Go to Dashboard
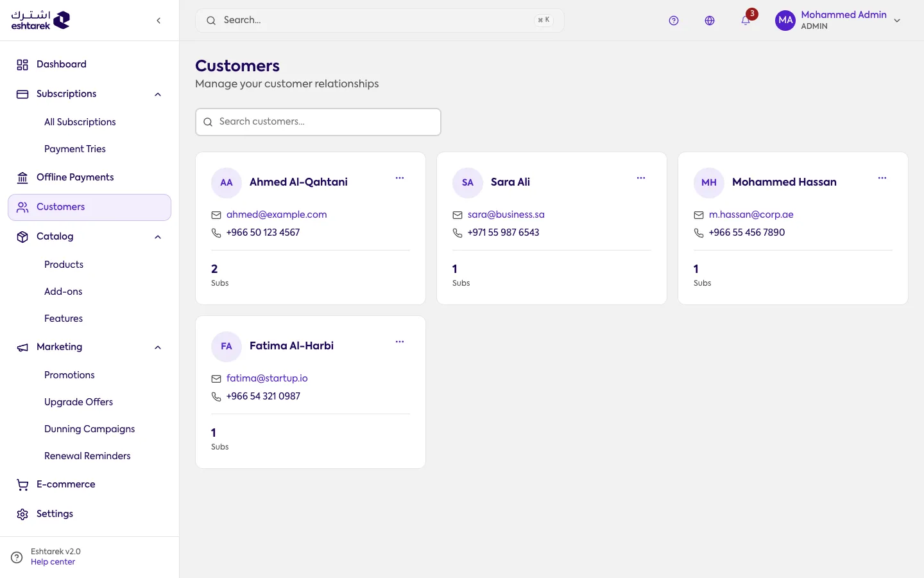The width and height of the screenshot is (924, 578). (x=90, y=64)
